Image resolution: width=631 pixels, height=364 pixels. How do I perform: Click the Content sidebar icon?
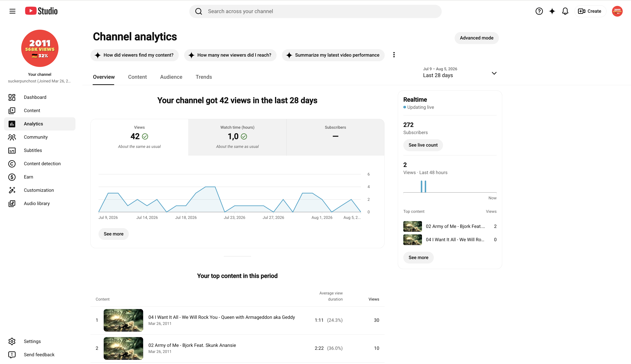coord(12,110)
